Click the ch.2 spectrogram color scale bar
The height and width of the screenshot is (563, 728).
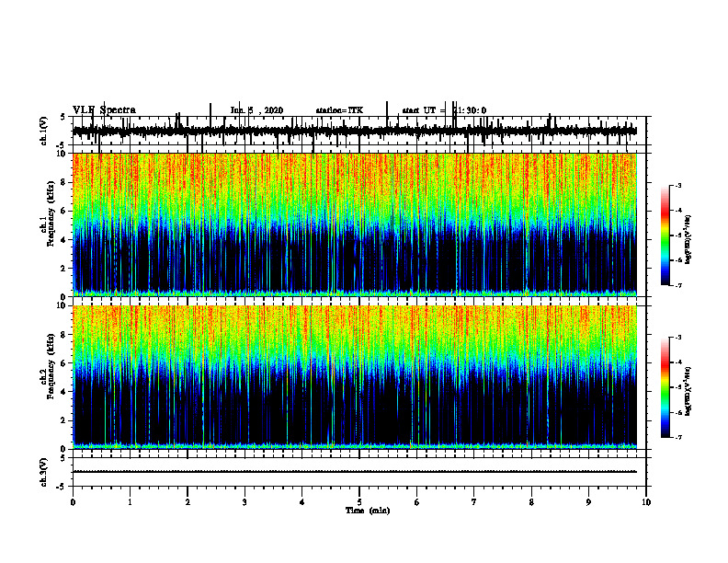[665, 387]
